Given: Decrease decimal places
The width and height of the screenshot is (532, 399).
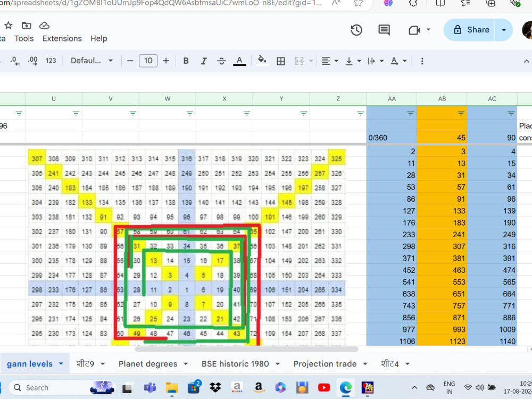Looking at the screenshot, I should coord(14,61).
